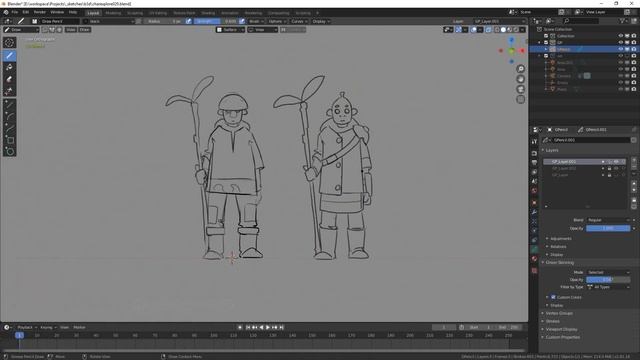Screen dimensions: 640x360
Task: Select the Cursor tool at toolbar top
Action: point(9,42)
